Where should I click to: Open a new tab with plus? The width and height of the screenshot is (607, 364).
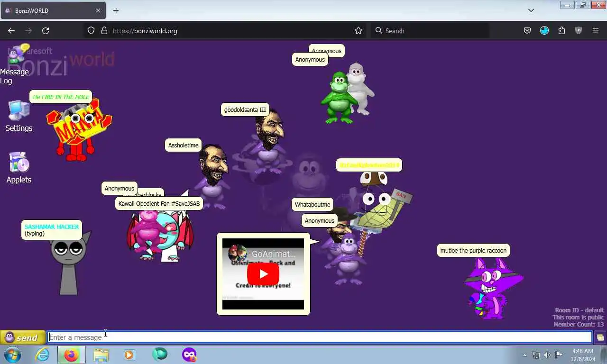point(116,10)
